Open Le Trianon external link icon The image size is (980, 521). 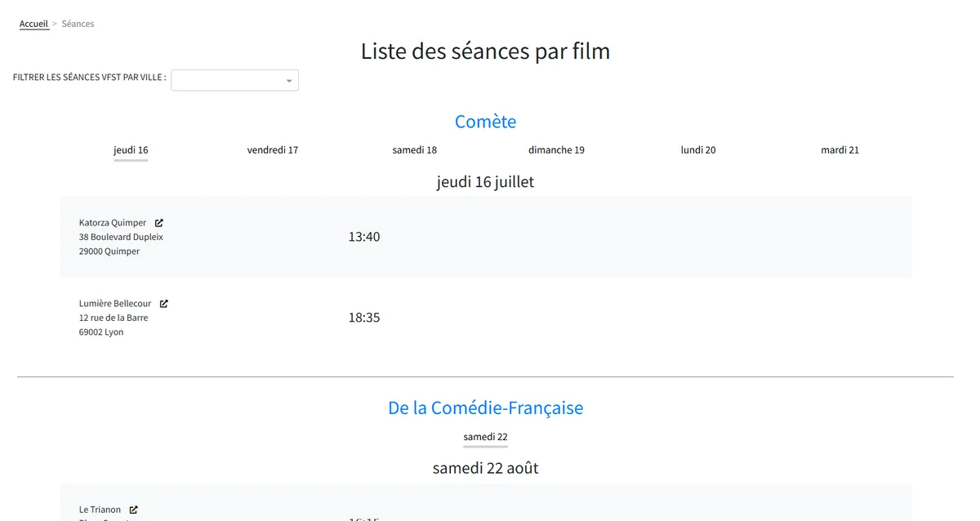(x=134, y=510)
